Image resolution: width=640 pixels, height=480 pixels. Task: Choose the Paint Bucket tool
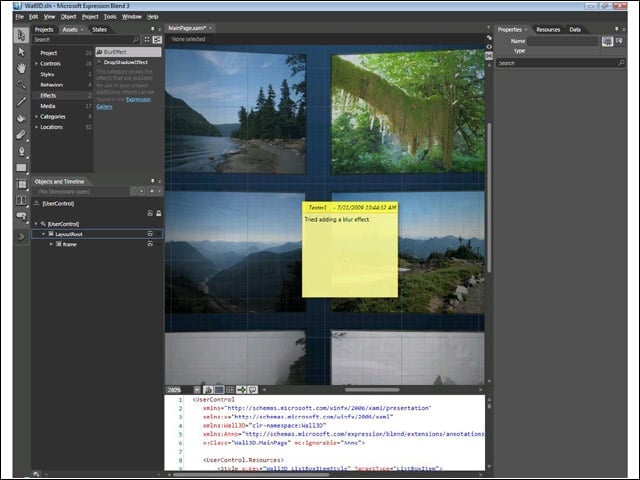21,118
